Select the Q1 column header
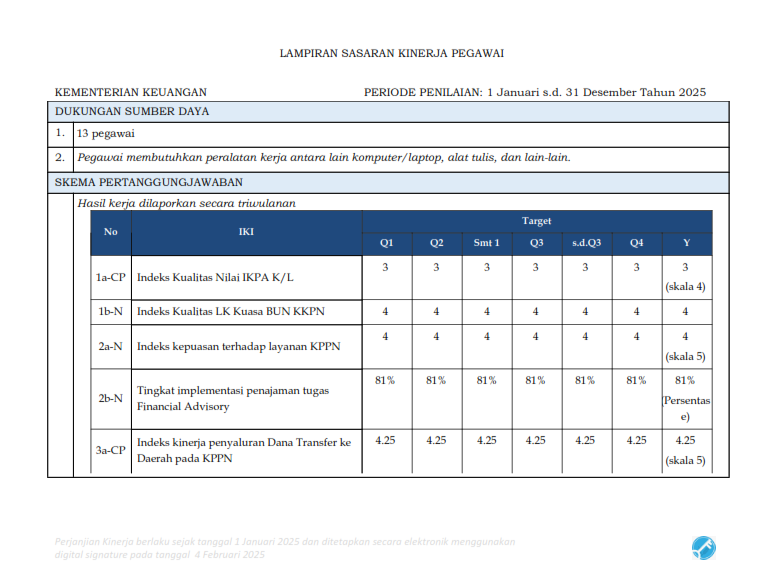Screen dimensions: 783x578 pyautogui.click(x=386, y=243)
